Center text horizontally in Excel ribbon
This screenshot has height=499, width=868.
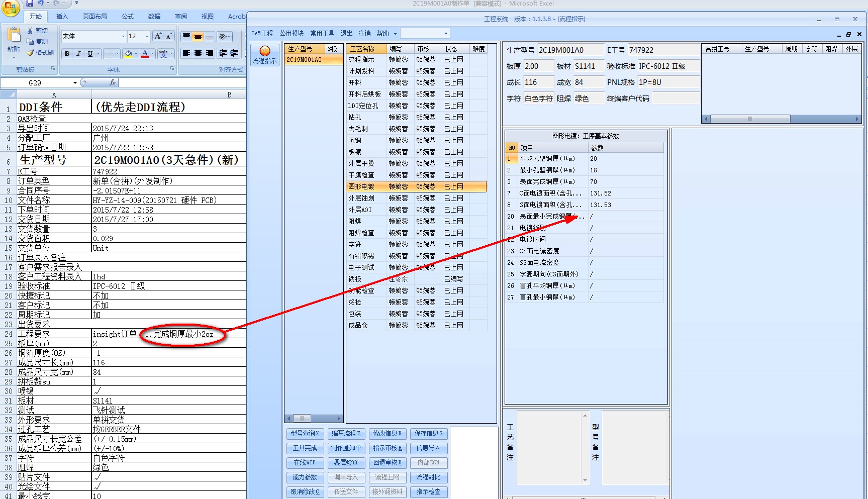point(198,53)
